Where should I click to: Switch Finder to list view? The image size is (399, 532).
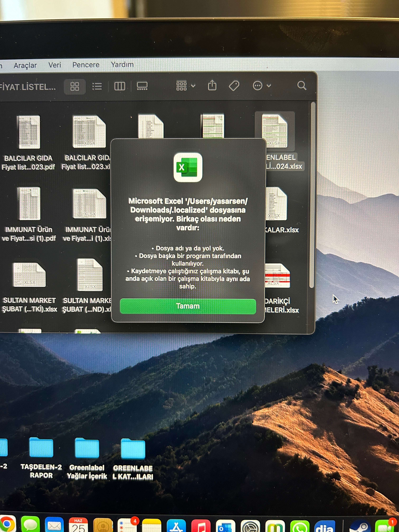(x=97, y=86)
